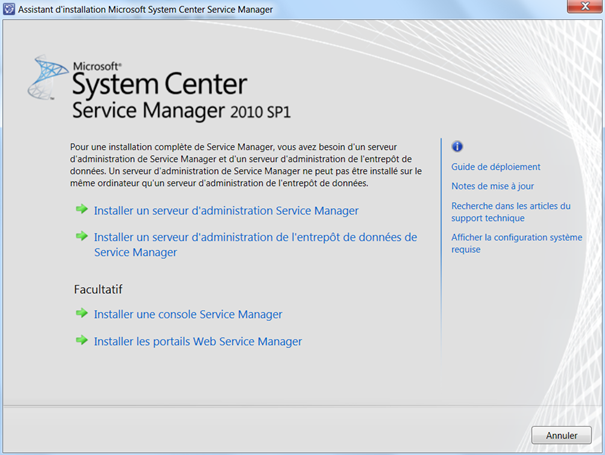
Task: Install a Service Manager administration server
Action: point(226,211)
